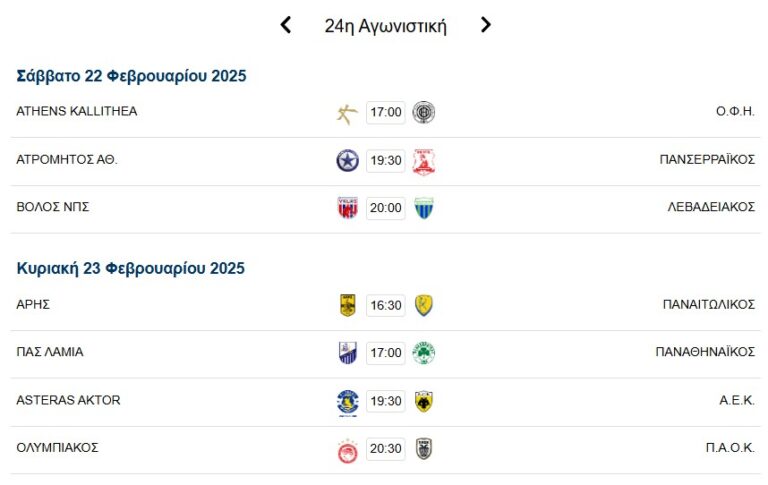Click the Athens Kallithea team logo
The width and height of the screenshot is (768, 485).
(347, 113)
